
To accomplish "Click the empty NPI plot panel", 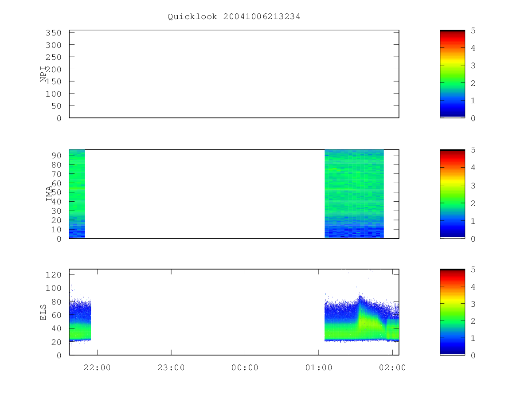I will tap(234, 74).
